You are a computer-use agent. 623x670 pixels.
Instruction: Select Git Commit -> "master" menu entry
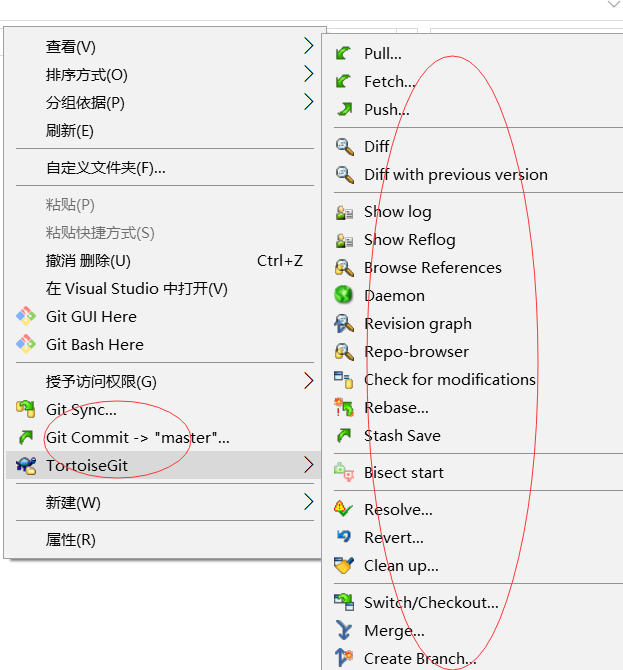138,437
